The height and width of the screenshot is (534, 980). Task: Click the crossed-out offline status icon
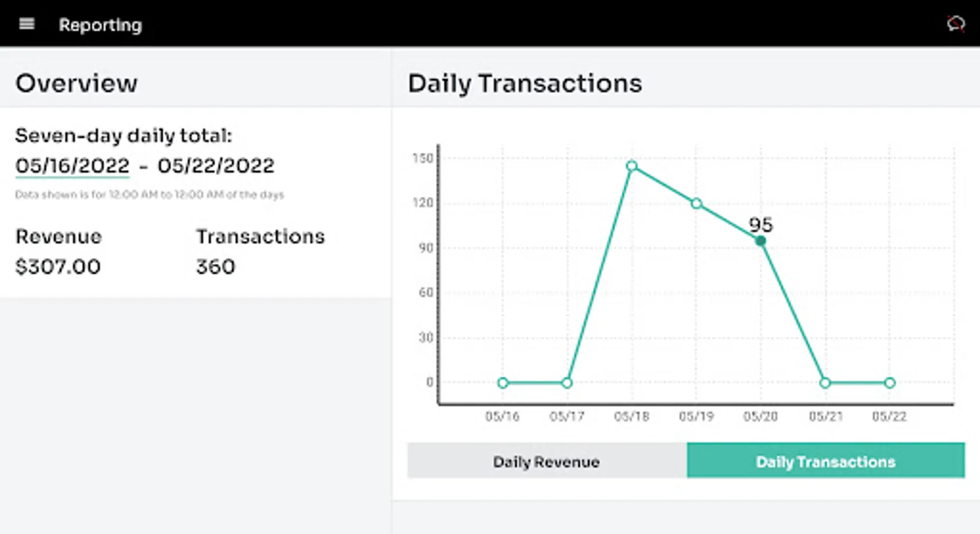955,24
